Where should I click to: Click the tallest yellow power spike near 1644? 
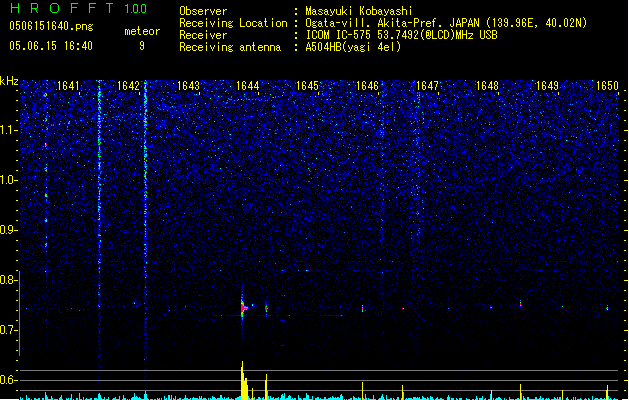(242, 379)
